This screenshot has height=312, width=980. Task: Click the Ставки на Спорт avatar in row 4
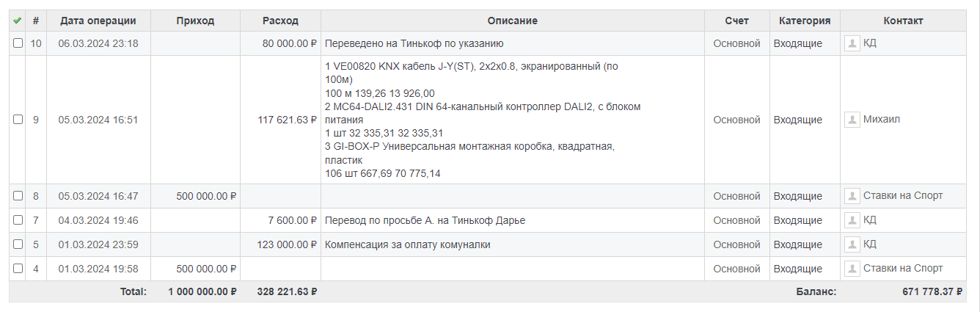pos(852,269)
